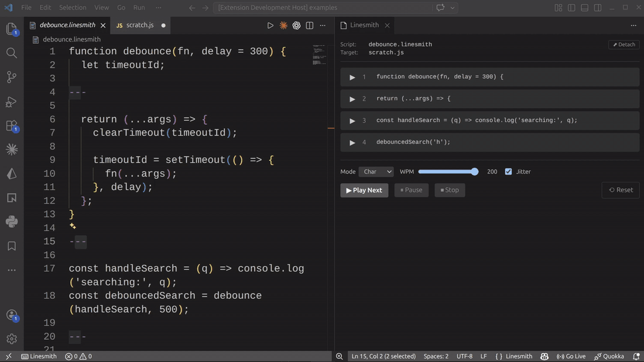This screenshot has height=362, width=644.
Task: Open the Python view in activity bar
Action: tap(12, 222)
